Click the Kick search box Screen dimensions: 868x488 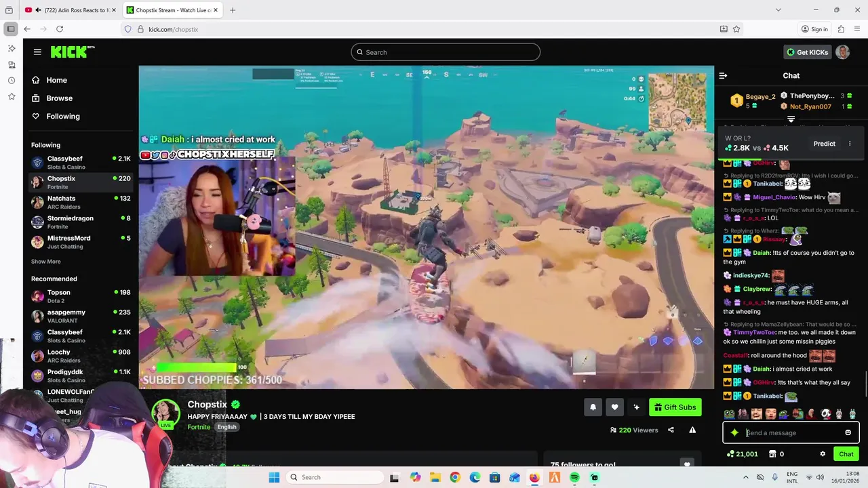coord(446,52)
